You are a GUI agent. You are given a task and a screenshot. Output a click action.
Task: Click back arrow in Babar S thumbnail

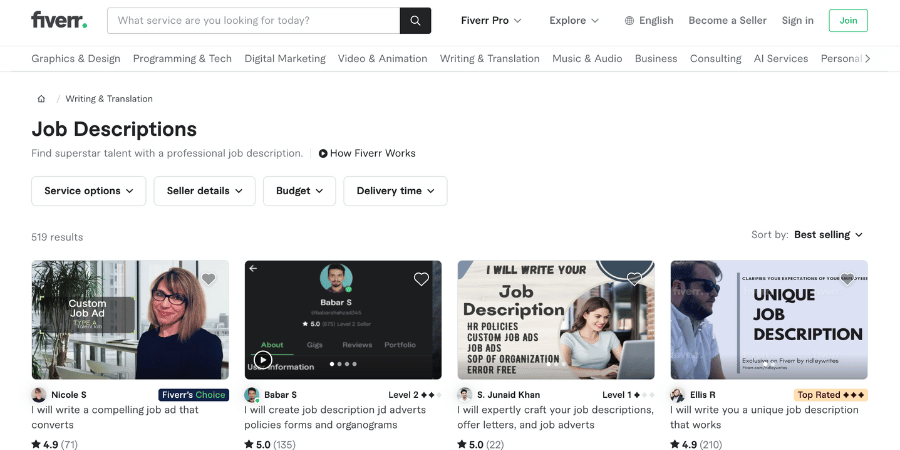[x=253, y=269]
